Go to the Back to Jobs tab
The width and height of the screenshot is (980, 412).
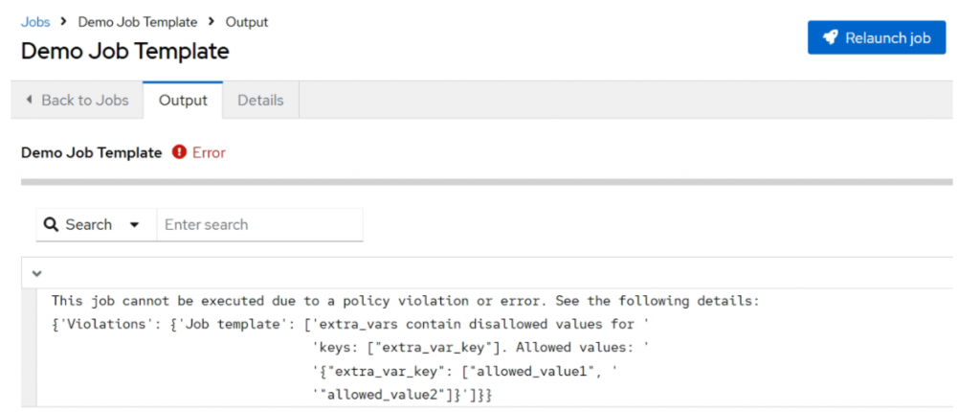click(77, 100)
